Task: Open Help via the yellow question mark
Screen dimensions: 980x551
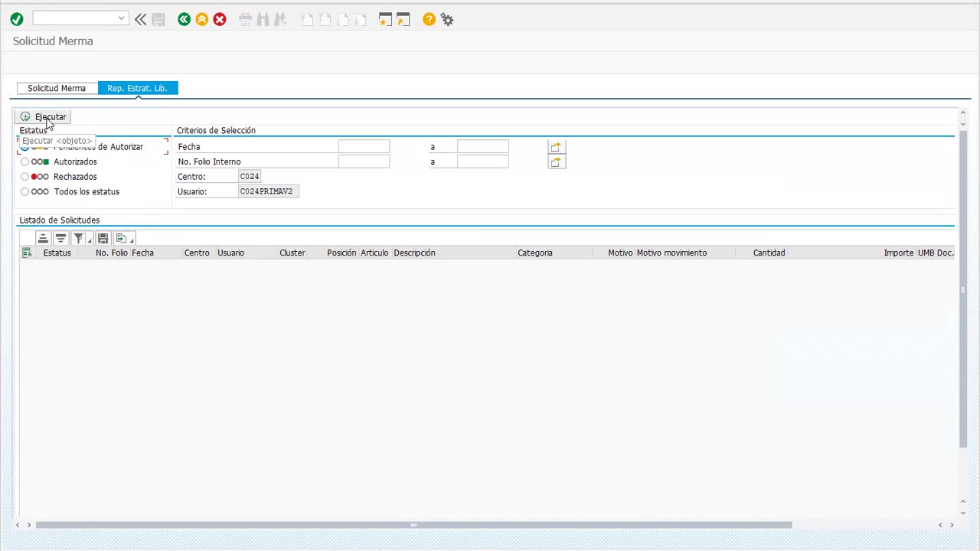Action: coord(429,19)
